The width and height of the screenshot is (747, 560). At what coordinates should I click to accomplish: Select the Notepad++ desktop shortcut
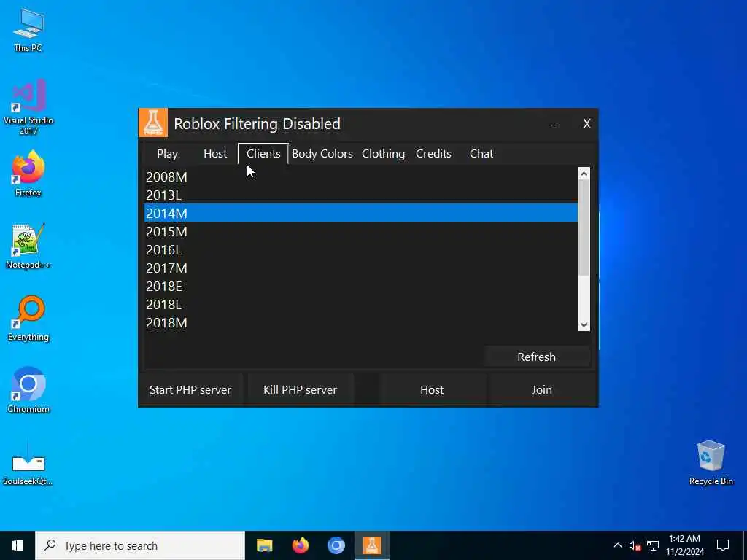(28, 246)
